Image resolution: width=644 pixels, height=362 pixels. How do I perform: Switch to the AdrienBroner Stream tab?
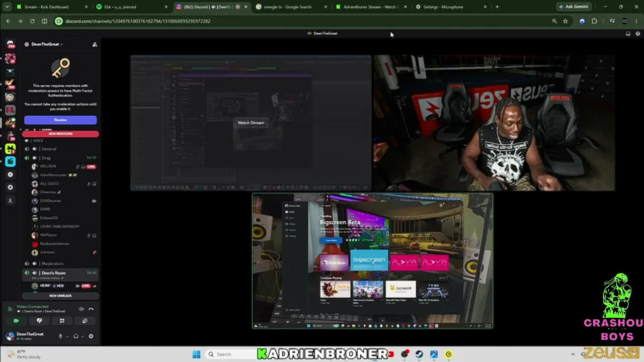[x=372, y=7]
